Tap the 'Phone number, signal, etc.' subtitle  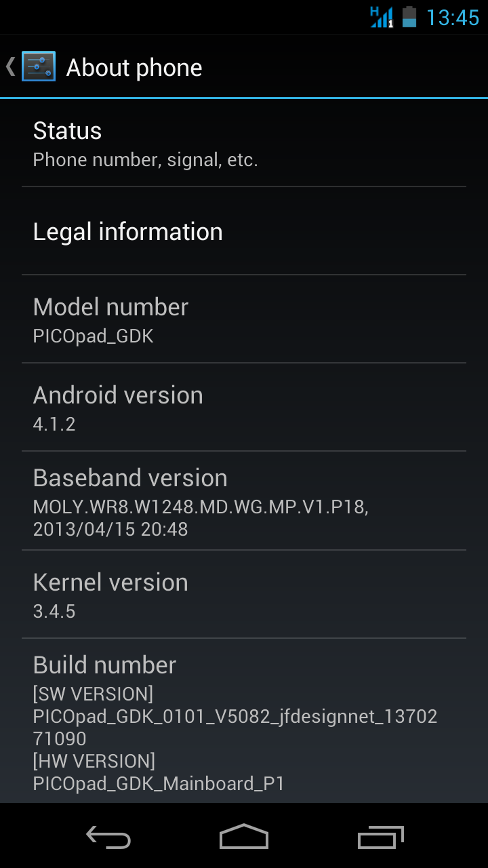tap(146, 160)
